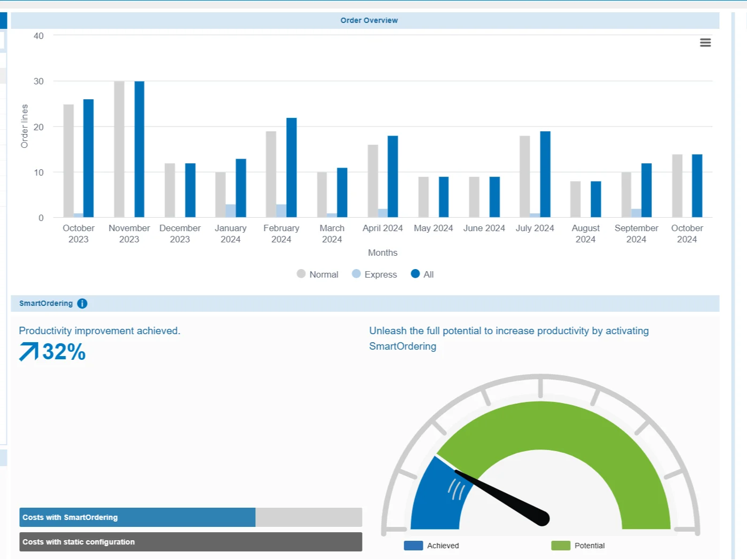This screenshot has width=747, height=560.
Task: Click the July 2024 All bar
Action: (x=545, y=174)
